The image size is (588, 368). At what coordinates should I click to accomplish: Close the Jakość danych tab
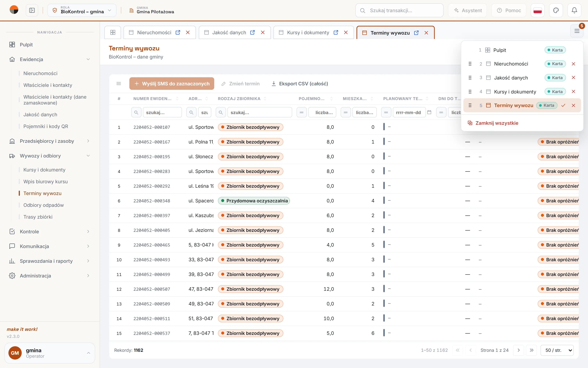pyautogui.click(x=263, y=32)
